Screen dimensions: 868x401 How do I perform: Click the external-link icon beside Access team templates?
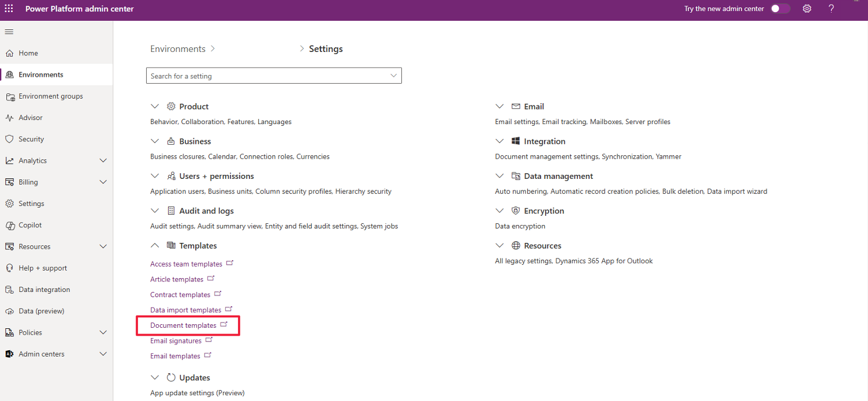point(230,263)
